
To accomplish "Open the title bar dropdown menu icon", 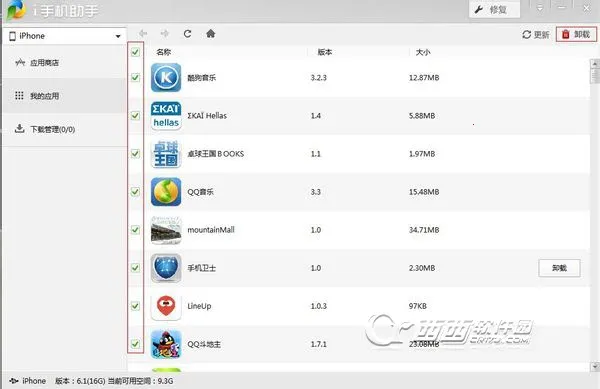I will pyautogui.click(x=540, y=8).
